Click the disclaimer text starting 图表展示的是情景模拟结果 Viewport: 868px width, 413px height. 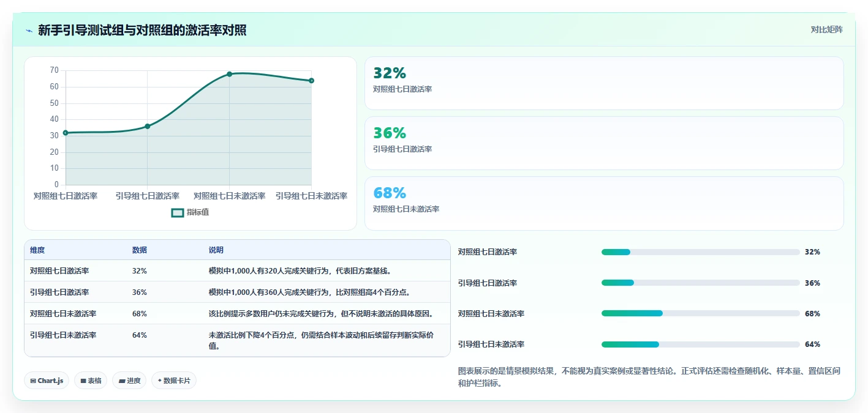point(649,378)
